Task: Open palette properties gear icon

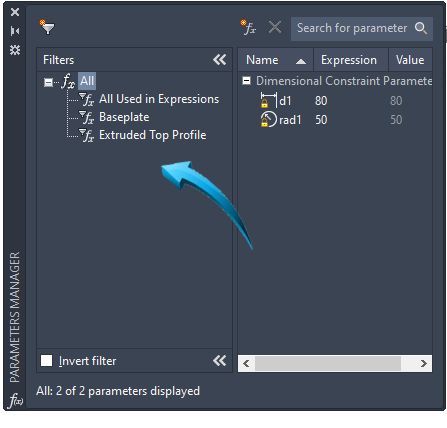Action: click(x=15, y=50)
